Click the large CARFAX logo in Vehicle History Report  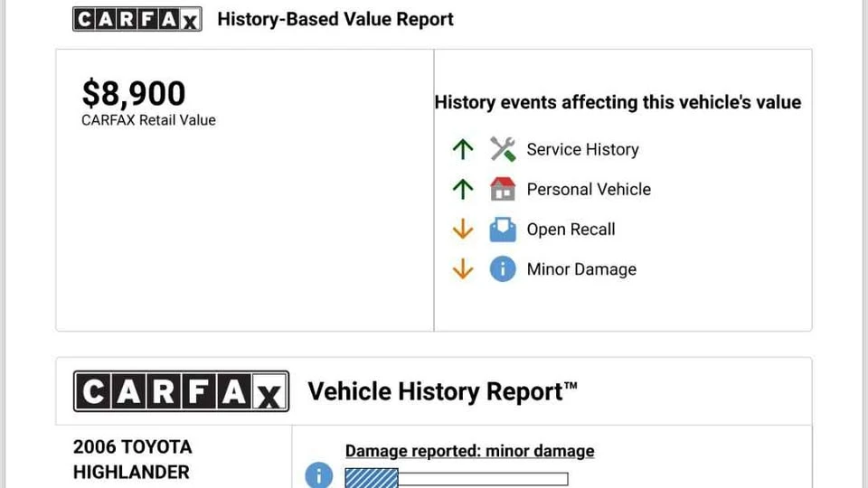pyautogui.click(x=181, y=391)
